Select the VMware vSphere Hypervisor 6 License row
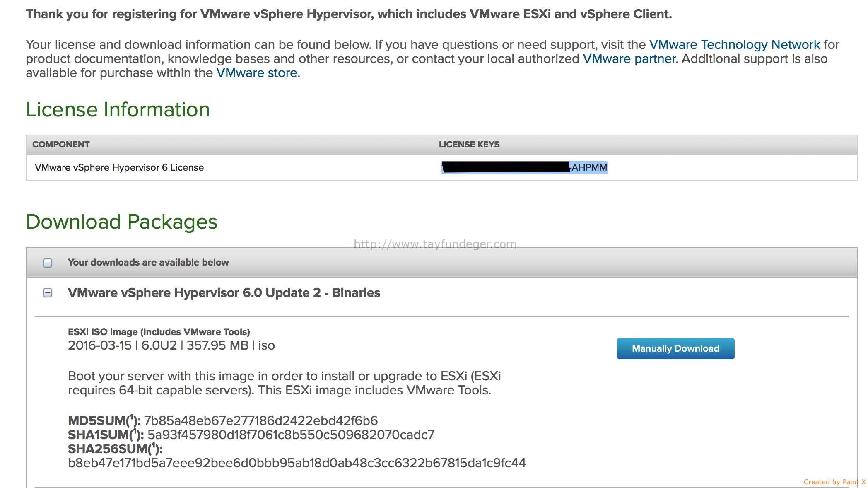Screen dimensions: 868x488 pos(441,167)
